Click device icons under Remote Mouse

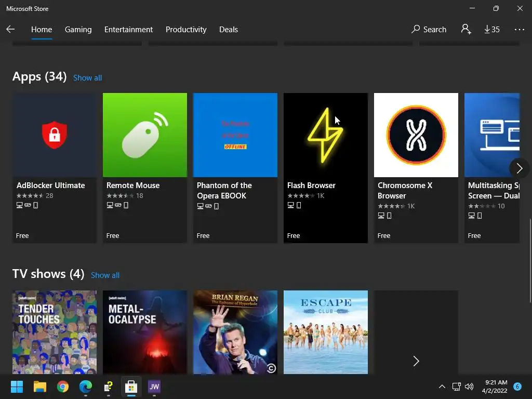(x=117, y=205)
